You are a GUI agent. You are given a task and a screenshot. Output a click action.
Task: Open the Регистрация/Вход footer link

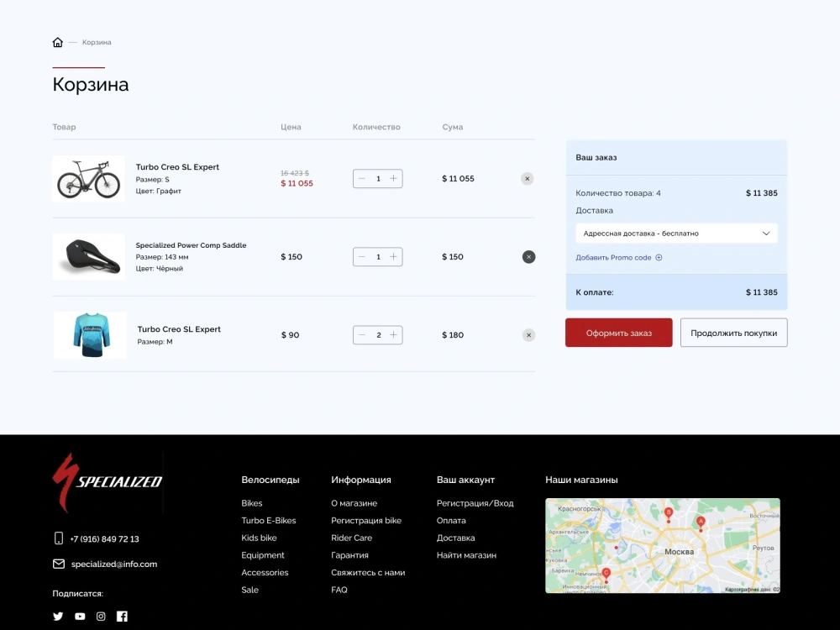[x=475, y=503]
